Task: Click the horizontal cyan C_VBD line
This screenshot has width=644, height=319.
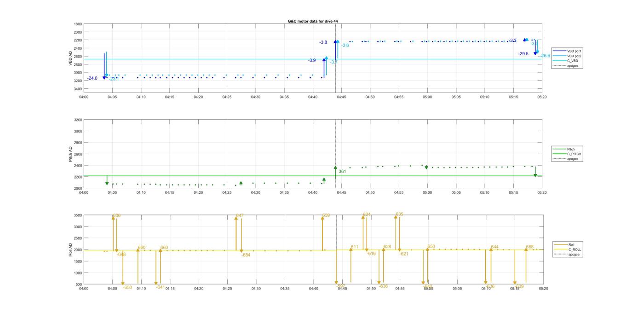Action: point(313,59)
